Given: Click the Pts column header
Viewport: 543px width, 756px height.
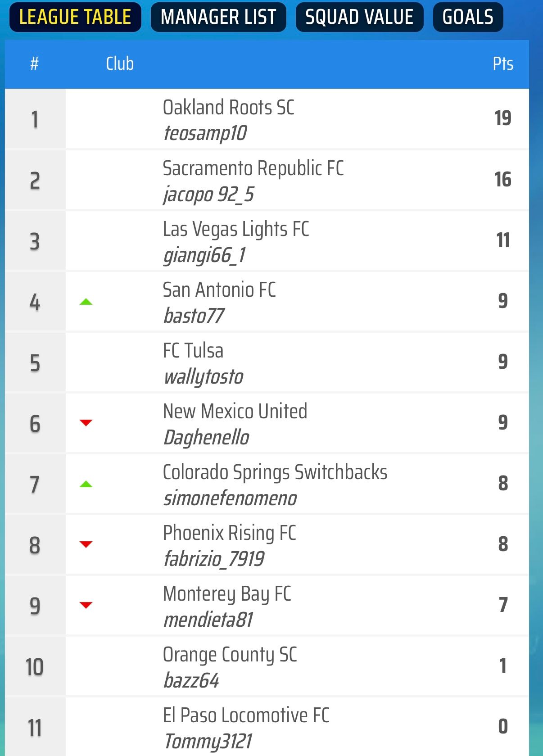Looking at the screenshot, I should 502,63.
